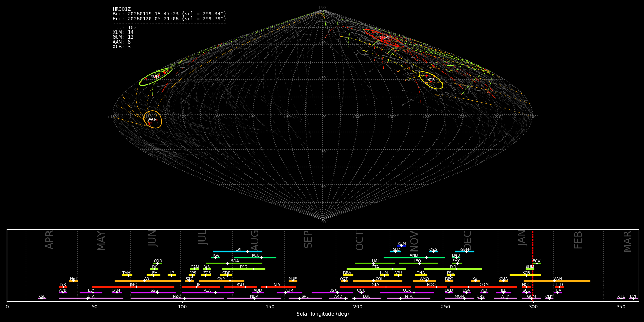
Task: Click the 'XUM: 14' count entry
Action: (123, 33)
